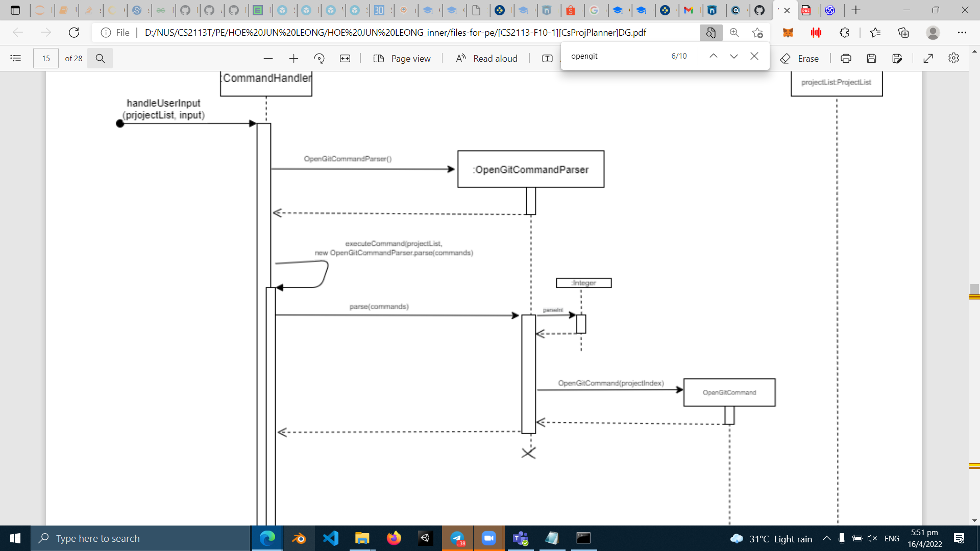Open the table of contents sidebar
Image resolution: width=980 pixels, height=551 pixels.
[15, 58]
